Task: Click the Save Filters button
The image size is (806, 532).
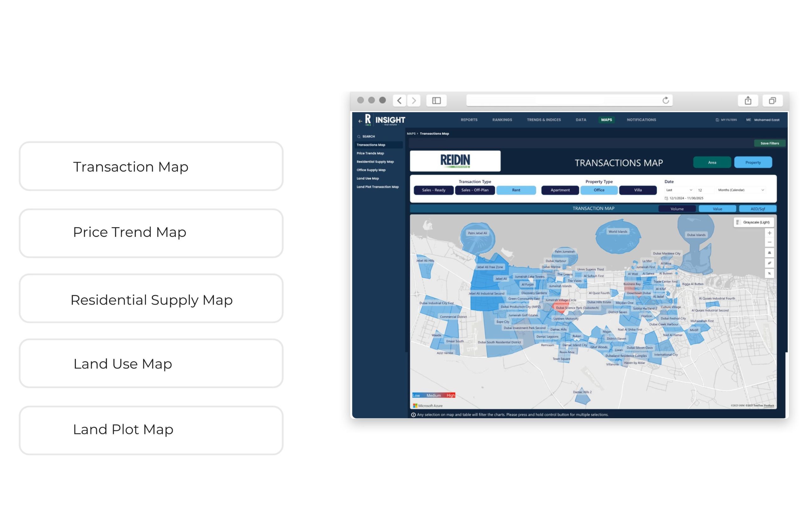Action: (x=769, y=143)
